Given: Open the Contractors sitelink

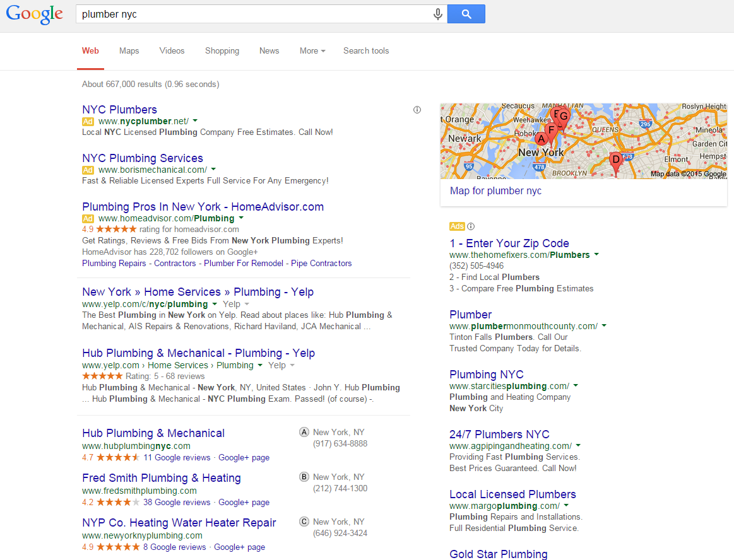Looking at the screenshot, I should 175,264.
